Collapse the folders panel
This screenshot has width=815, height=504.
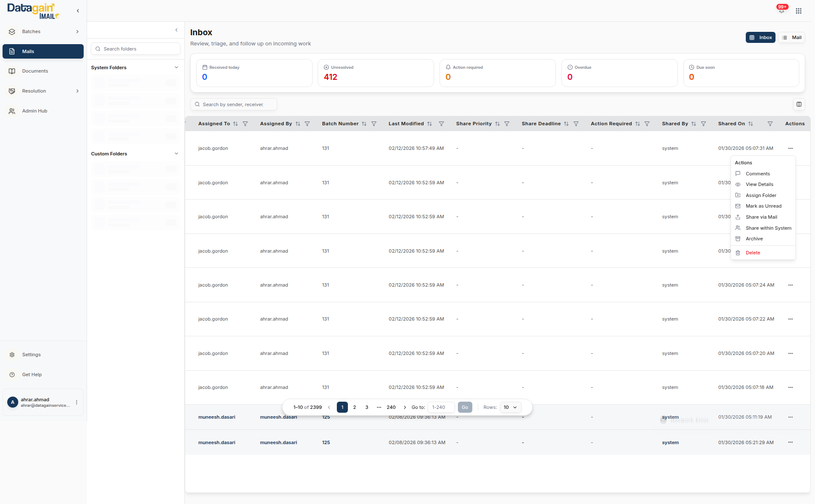click(176, 30)
